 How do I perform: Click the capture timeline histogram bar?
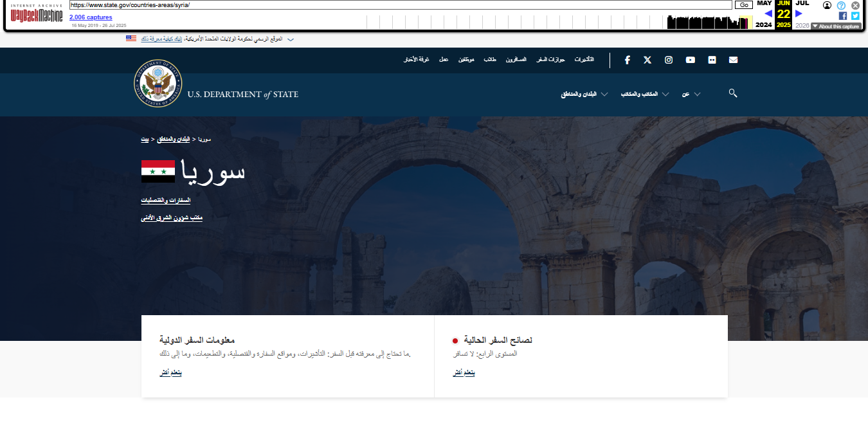[x=707, y=23]
